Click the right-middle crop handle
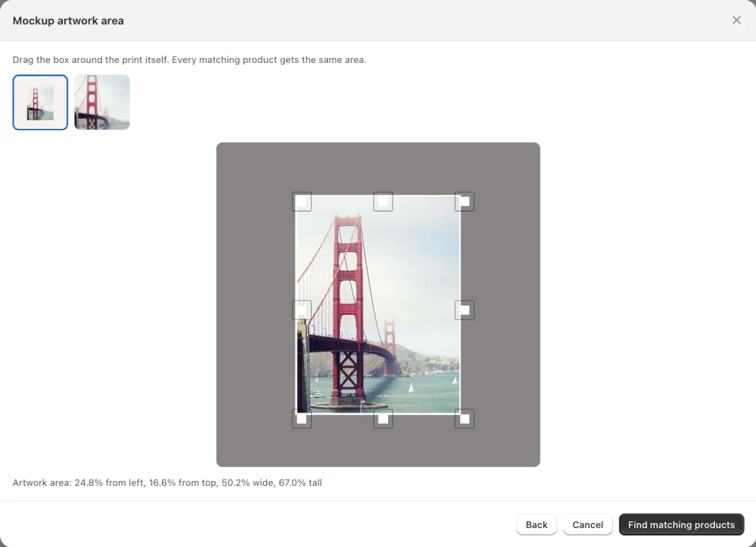756x547 pixels. click(464, 310)
